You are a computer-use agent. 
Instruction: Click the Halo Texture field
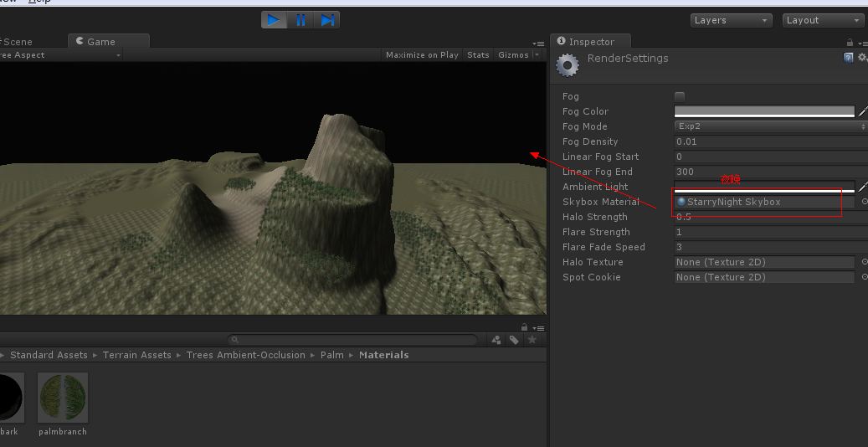tap(764, 262)
